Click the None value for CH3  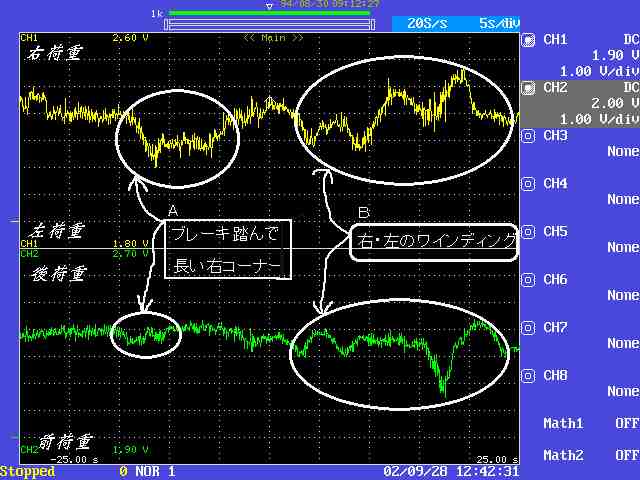[623, 152]
